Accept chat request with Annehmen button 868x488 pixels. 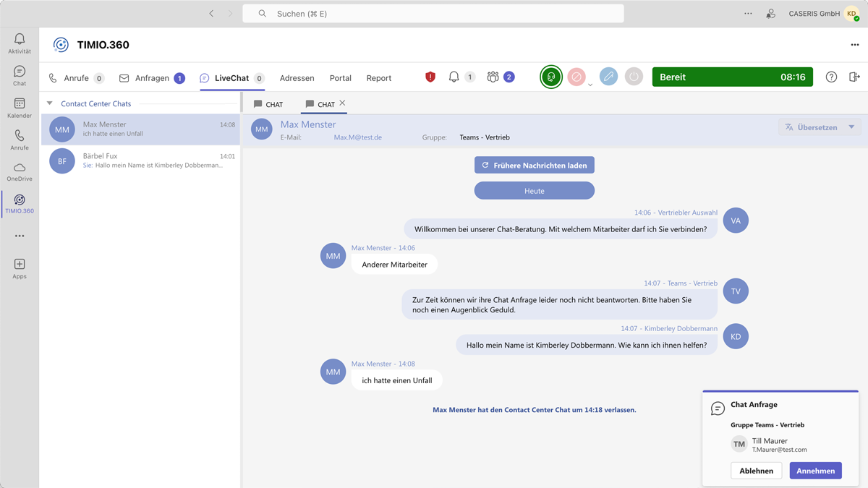[x=815, y=471]
